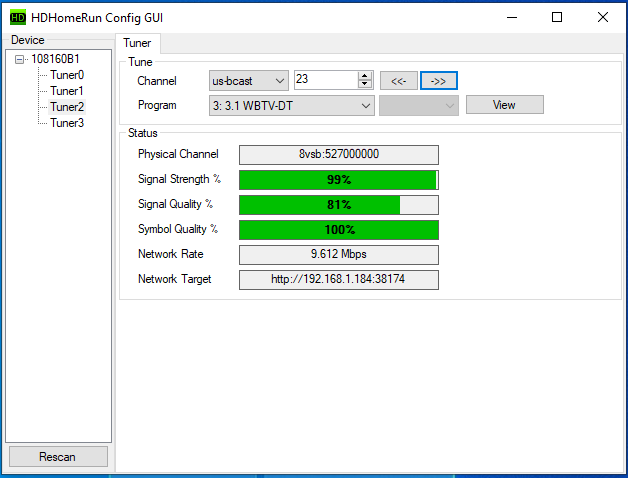Open the Program dropdown showing 3.1 WBTV-DT
Viewport: 628px width, 478px height.
pos(291,105)
